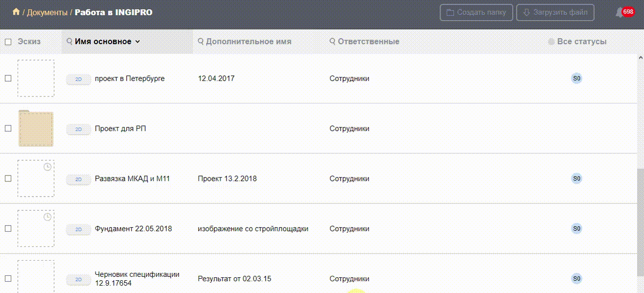The height and width of the screenshot is (293, 644).
Task: Click Сотрудники in Черновик спецификации row
Action: click(x=349, y=278)
